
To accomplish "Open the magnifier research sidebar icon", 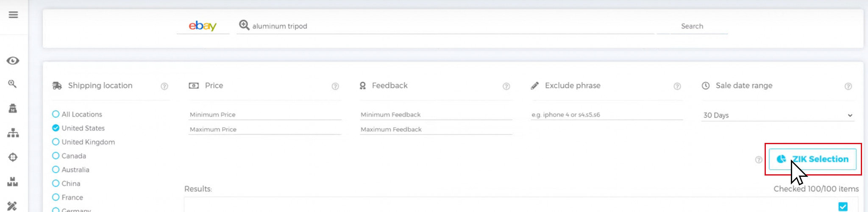I will pyautogui.click(x=13, y=84).
